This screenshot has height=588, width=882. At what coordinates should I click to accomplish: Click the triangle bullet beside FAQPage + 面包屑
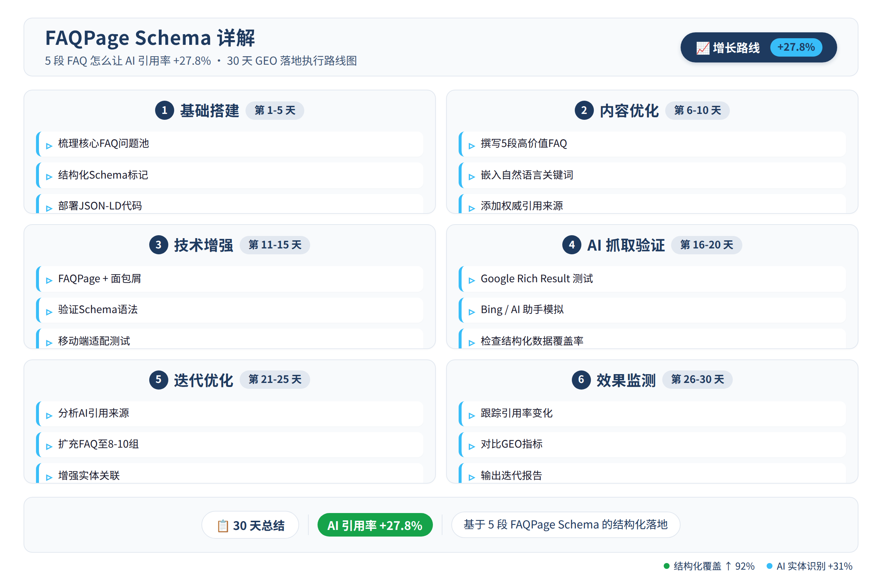(x=49, y=280)
